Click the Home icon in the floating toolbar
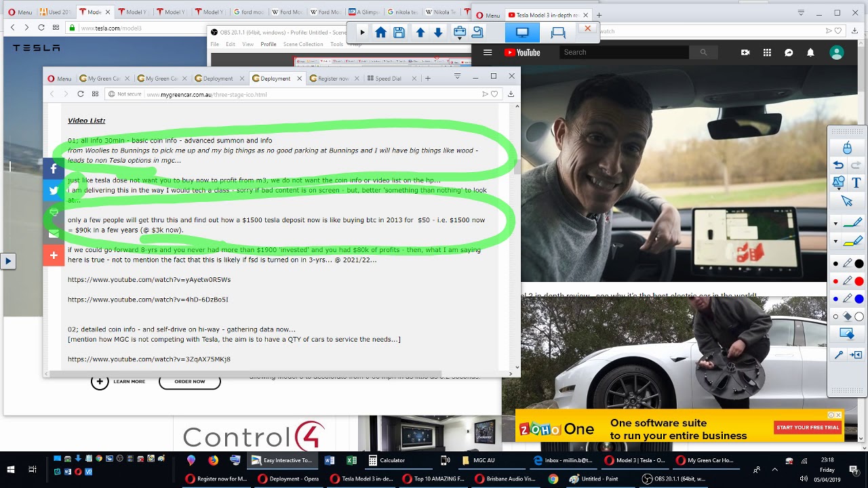Viewport: 868px width, 488px height. [x=380, y=32]
